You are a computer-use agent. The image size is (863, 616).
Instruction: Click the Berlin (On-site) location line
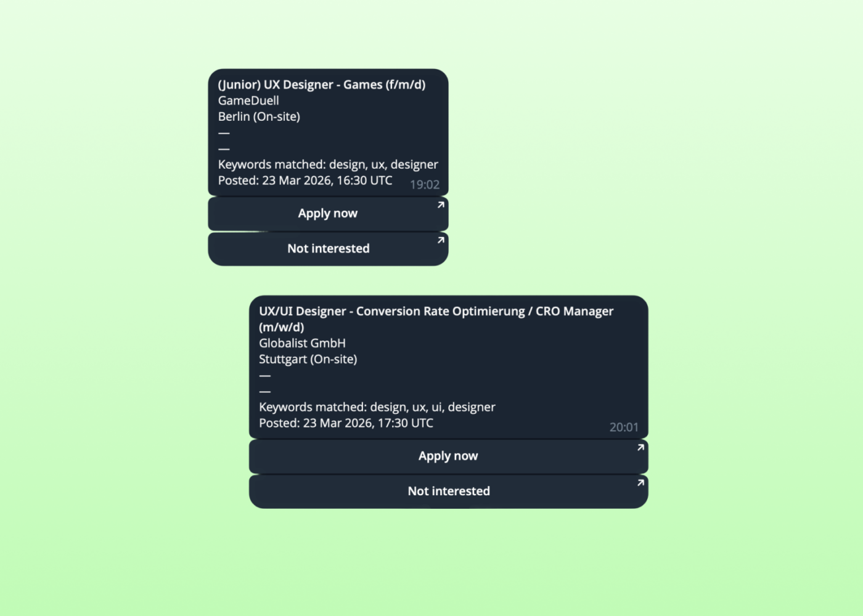click(259, 117)
